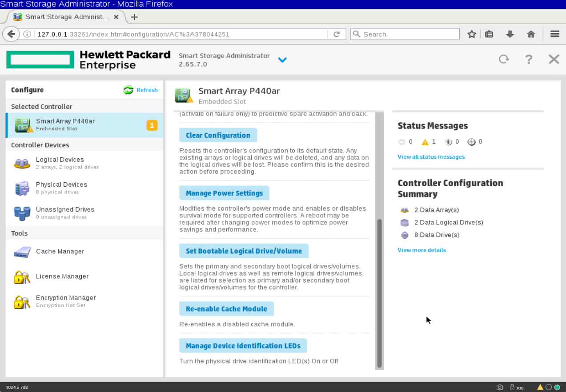Click the site information icon in address bar
The width and height of the screenshot is (566, 392).
point(27,34)
